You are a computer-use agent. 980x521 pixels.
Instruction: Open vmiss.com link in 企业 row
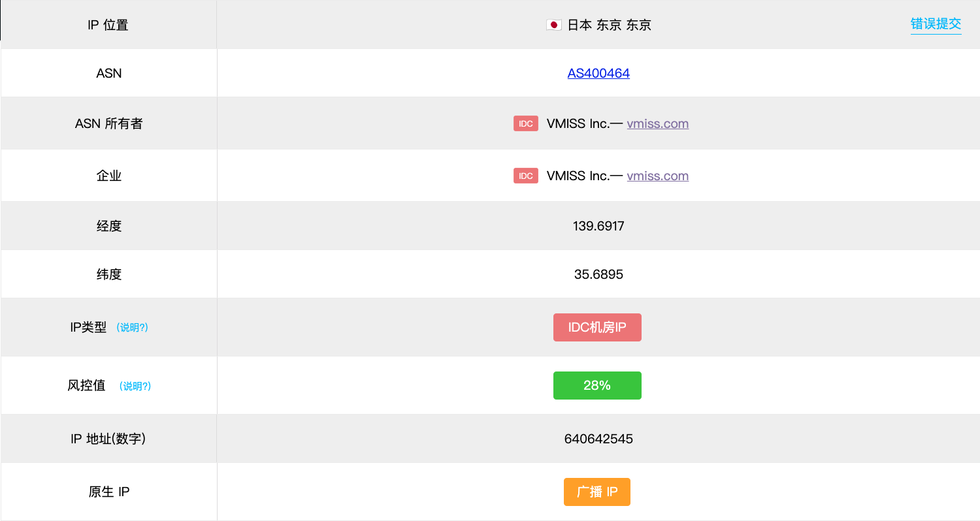coord(657,176)
